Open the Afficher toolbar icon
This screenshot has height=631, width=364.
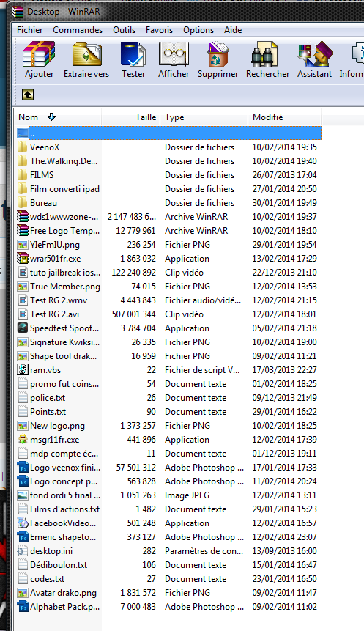click(174, 54)
